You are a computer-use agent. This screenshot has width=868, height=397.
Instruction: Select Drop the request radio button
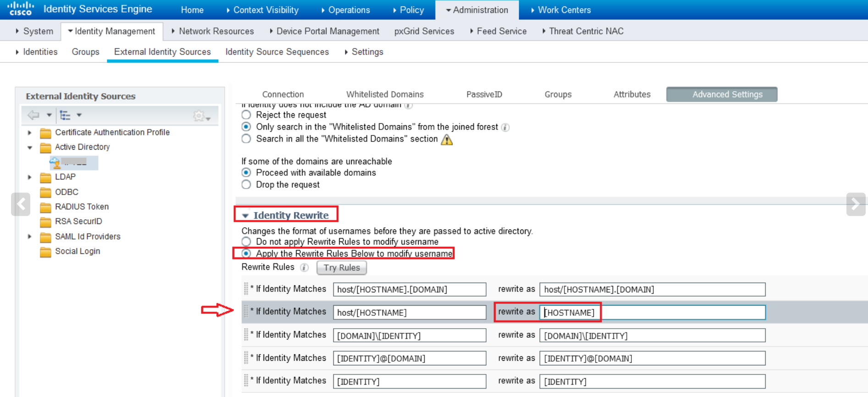[246, 185]
